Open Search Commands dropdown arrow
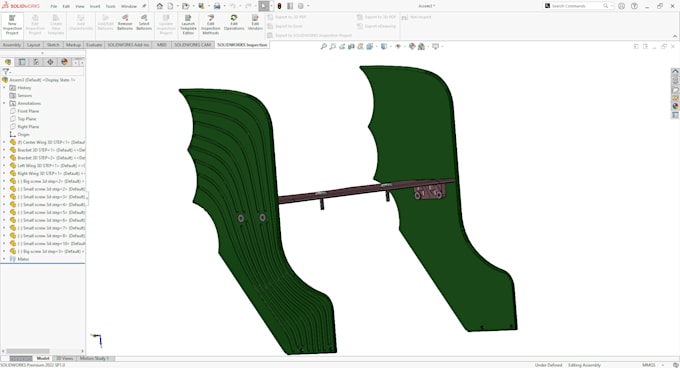 pyautogui.click(x=611, y=6)
